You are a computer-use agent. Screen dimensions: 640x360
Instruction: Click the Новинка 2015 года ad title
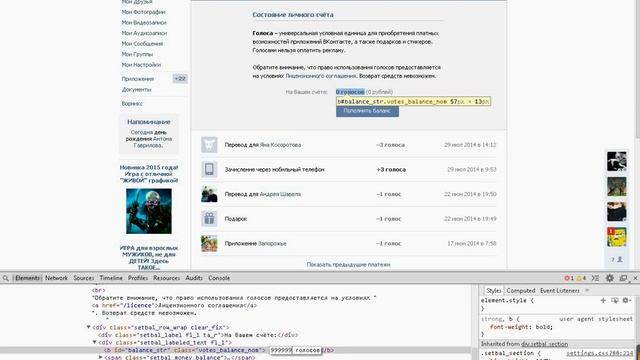149,174
